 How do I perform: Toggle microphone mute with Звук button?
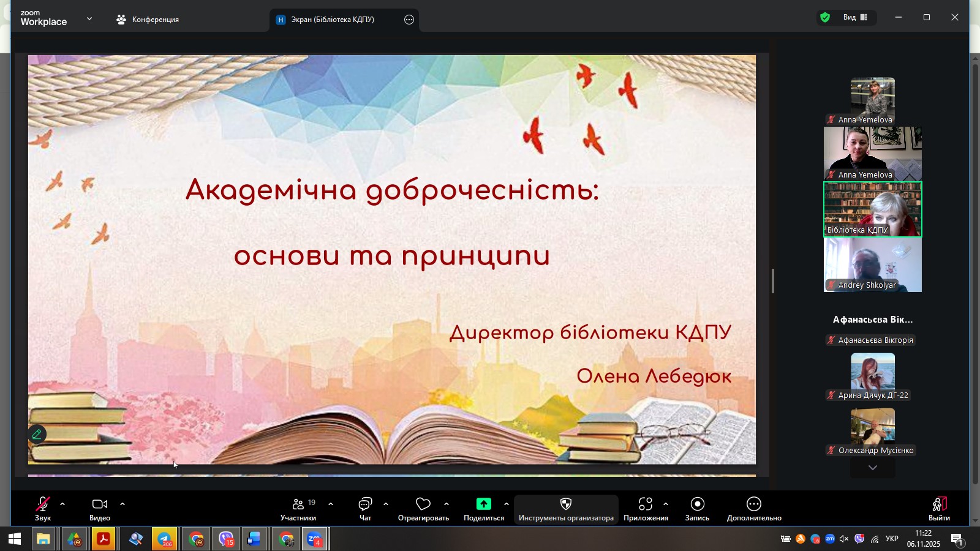[x=43, y=508]
